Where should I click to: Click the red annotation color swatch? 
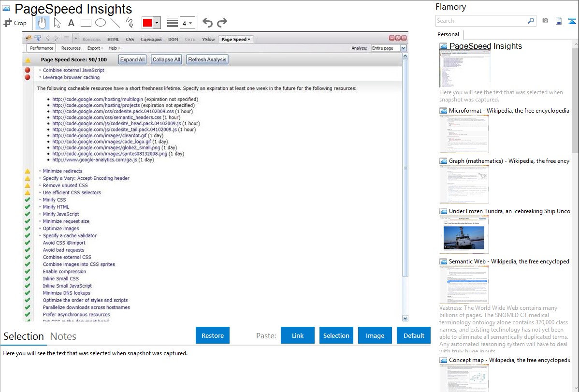[x=147, y=23]
